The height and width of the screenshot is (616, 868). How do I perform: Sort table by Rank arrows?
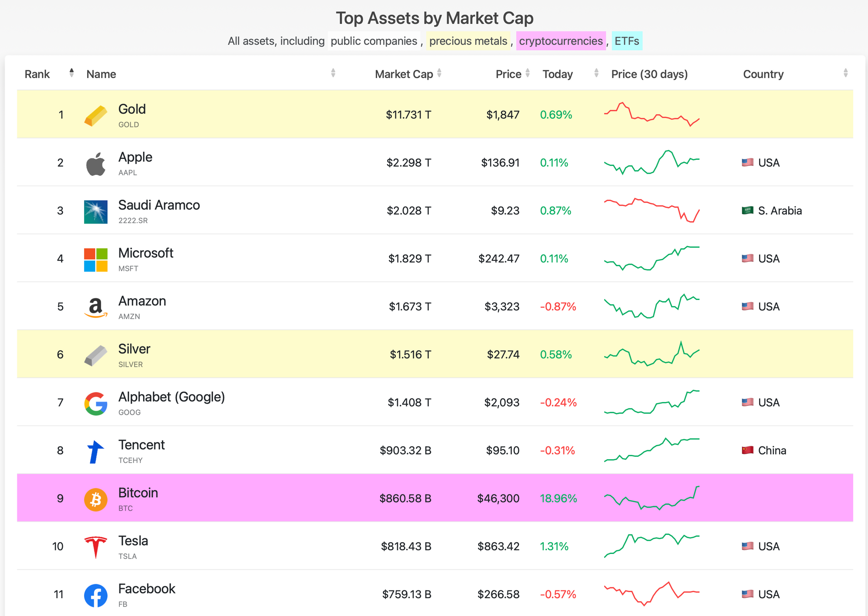click(72, 73)
